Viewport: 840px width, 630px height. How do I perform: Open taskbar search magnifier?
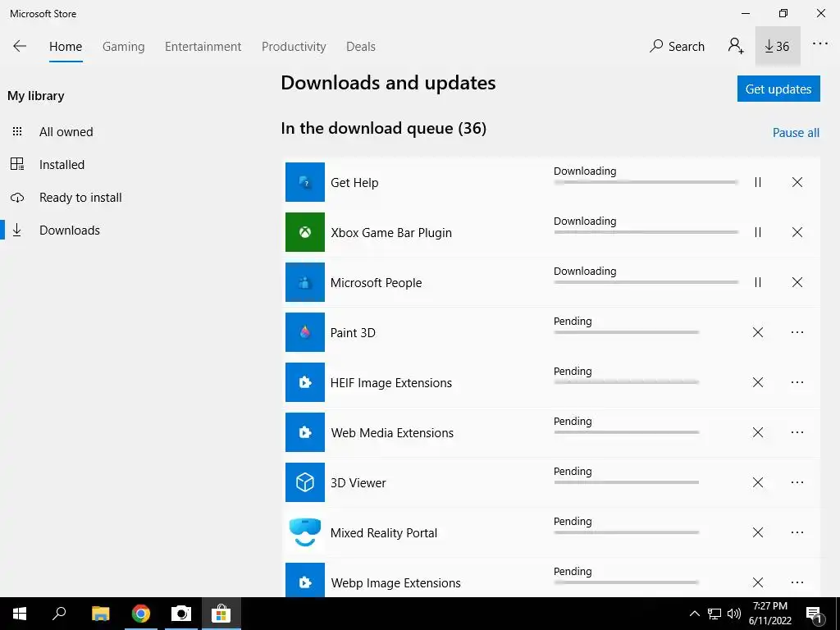click(x=59, y=613)
